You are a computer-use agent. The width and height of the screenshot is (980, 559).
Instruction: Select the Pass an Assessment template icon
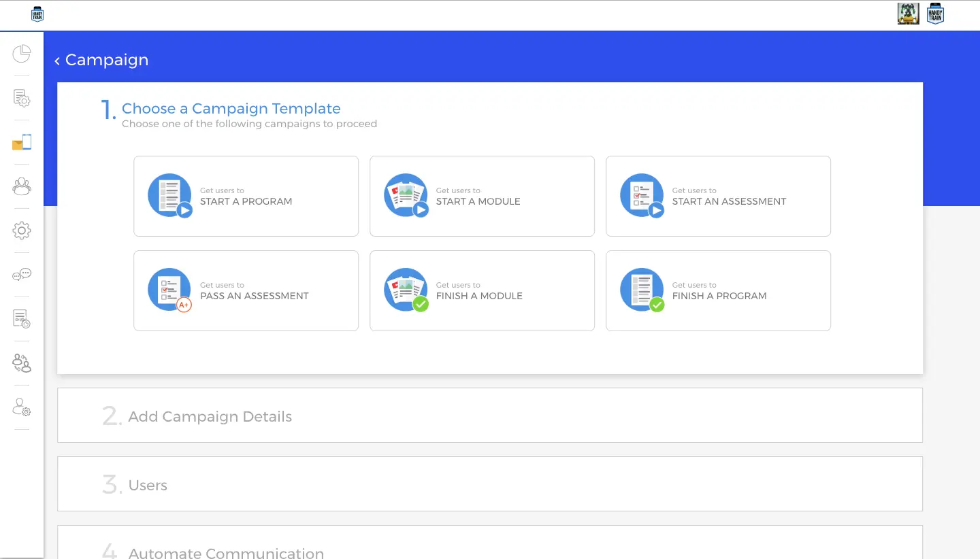click(170, 290)
